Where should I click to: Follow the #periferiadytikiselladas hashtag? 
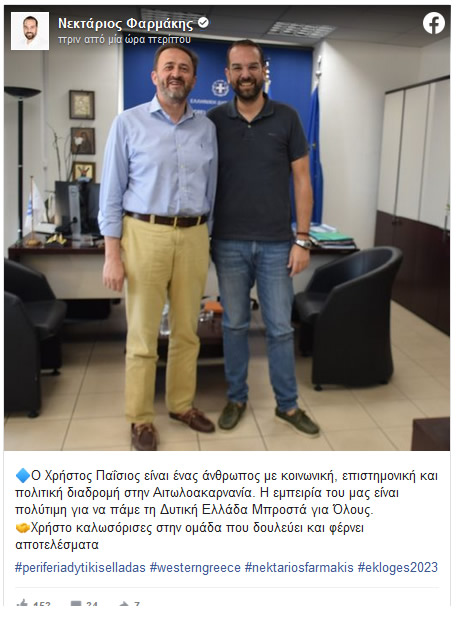tap(80, 568)
